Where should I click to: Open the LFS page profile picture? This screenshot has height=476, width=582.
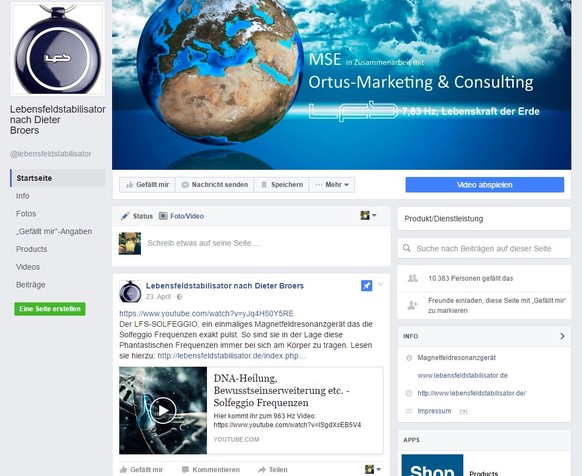(x=58, y=49)
